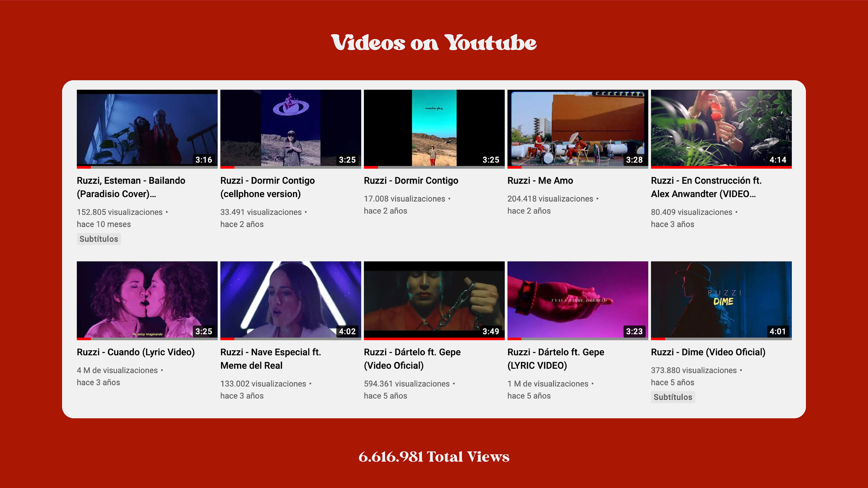Click the red progress bar under Dártelo Video Oficial
The width and height of the screenshot is (868, 488).
click(434, 338)
